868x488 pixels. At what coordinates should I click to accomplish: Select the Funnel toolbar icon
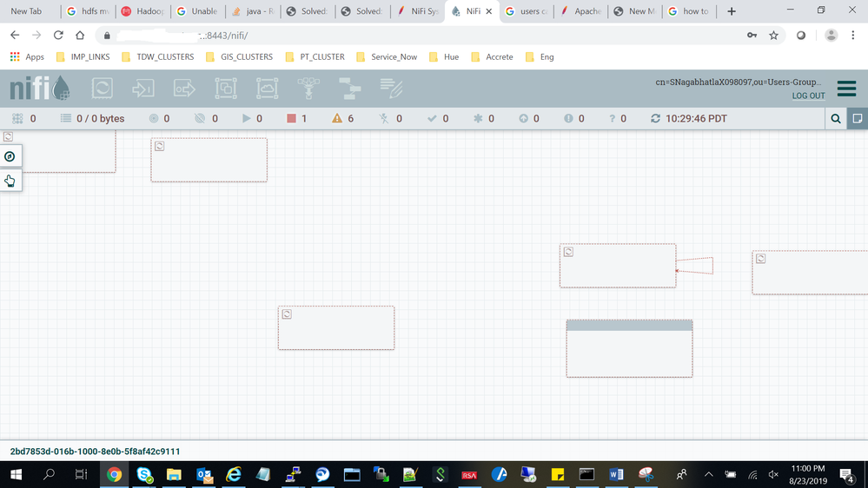pos(308,89)
